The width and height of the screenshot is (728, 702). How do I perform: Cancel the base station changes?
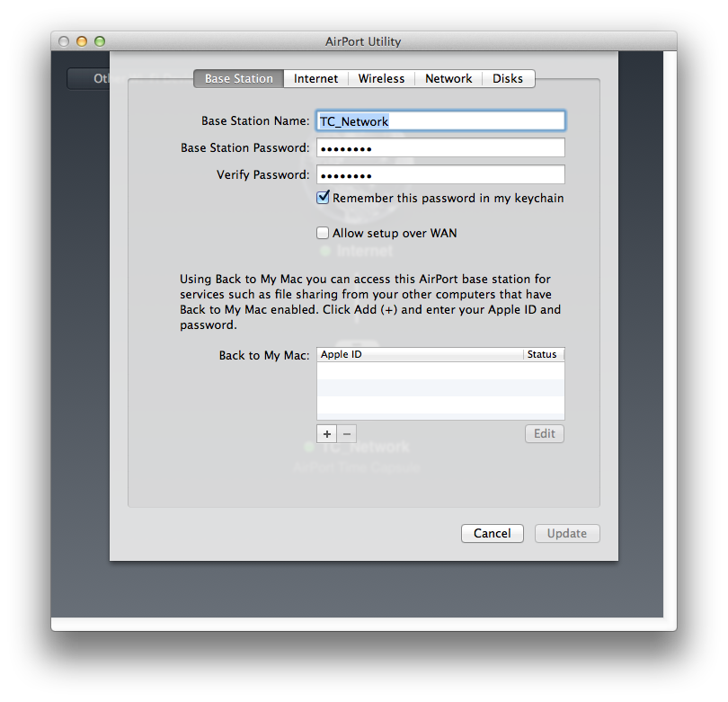pos(493,533)
